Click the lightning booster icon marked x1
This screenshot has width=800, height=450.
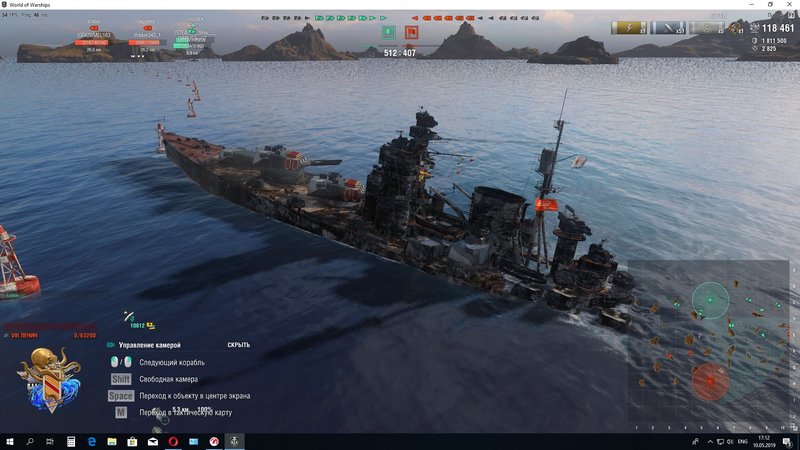(x=629, y=28)
